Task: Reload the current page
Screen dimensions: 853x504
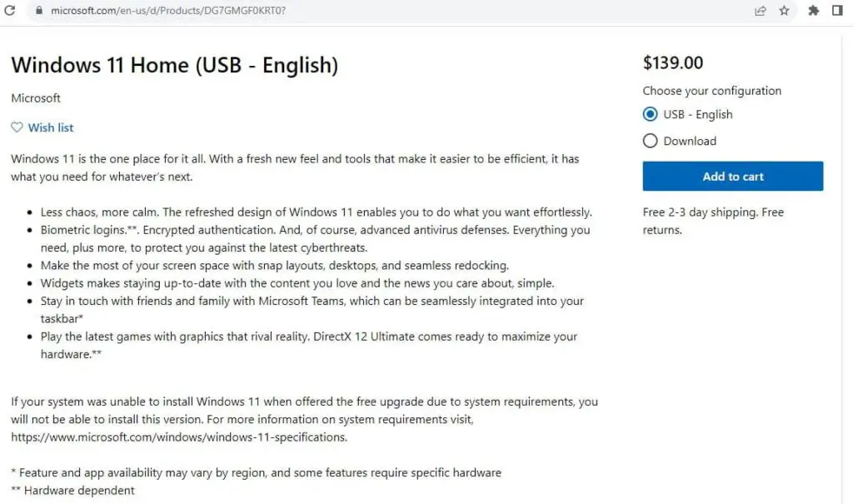Action: (x=11, y=11)
